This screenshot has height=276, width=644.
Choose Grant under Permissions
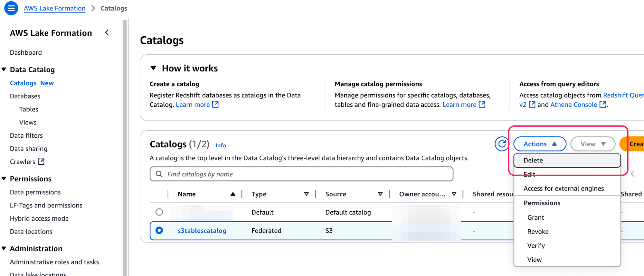pyautogui.click(x=567, y=217)
